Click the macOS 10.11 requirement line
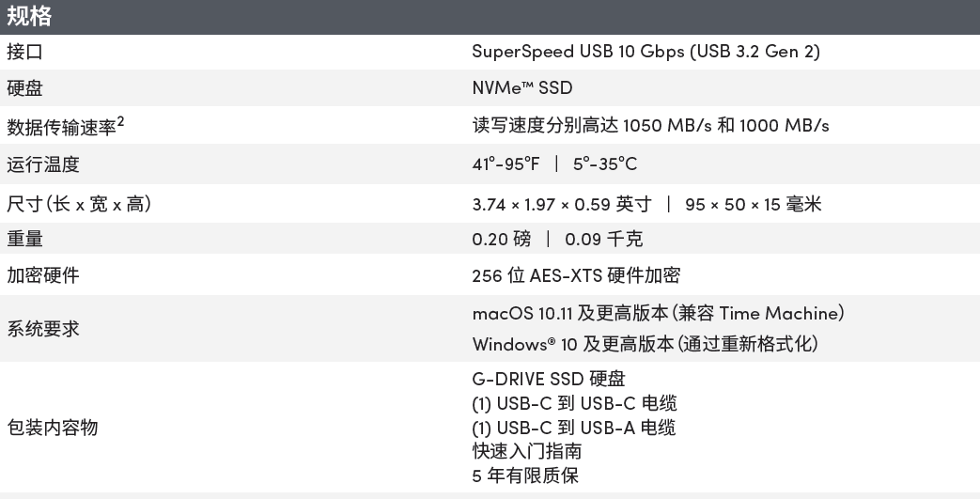 pyautogui.click(x=658, y=313)
